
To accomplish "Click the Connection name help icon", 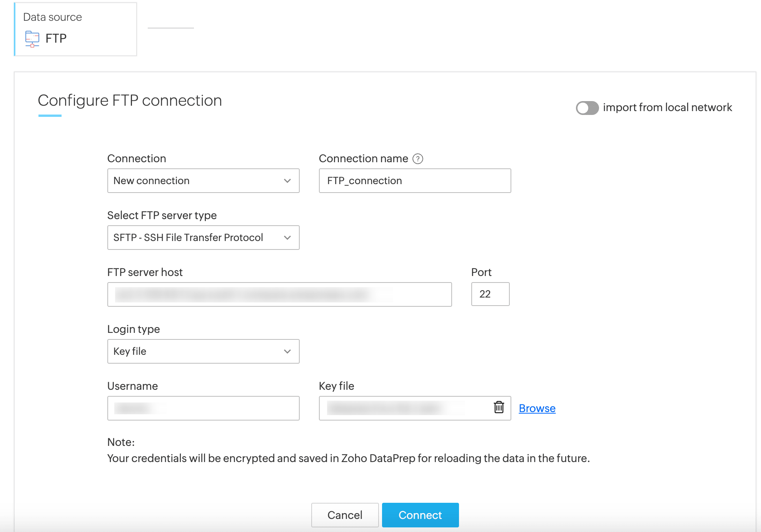I will pyautogui.click(x=418, y=159).
